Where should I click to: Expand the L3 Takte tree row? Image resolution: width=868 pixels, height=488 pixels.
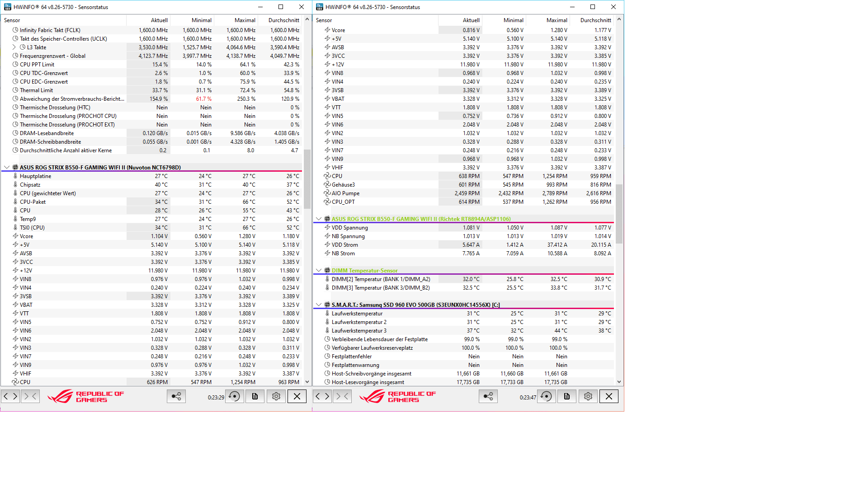(14, 47)
